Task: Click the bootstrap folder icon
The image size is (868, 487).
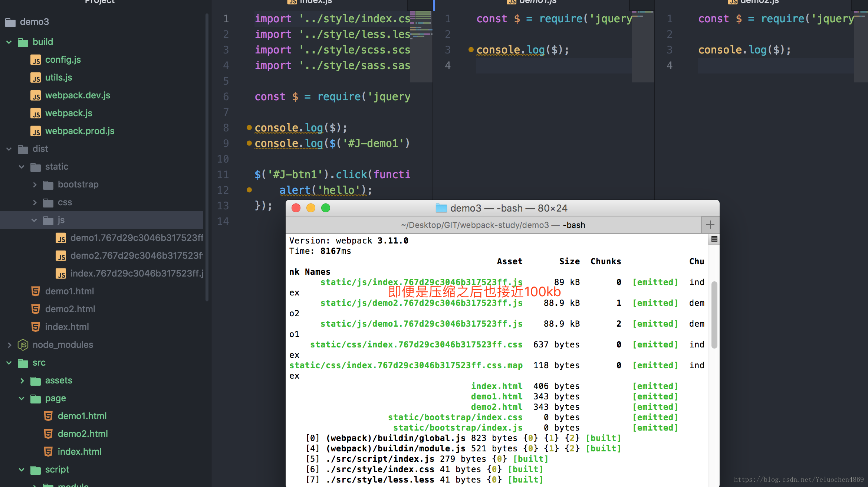Action: [48, 185]
